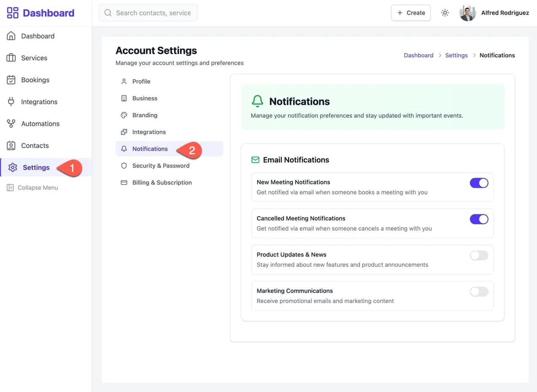The height and width of the screenshot is (392, 537).
Task: Switch to Billing & Subscription section
Action: pos(162,183)
